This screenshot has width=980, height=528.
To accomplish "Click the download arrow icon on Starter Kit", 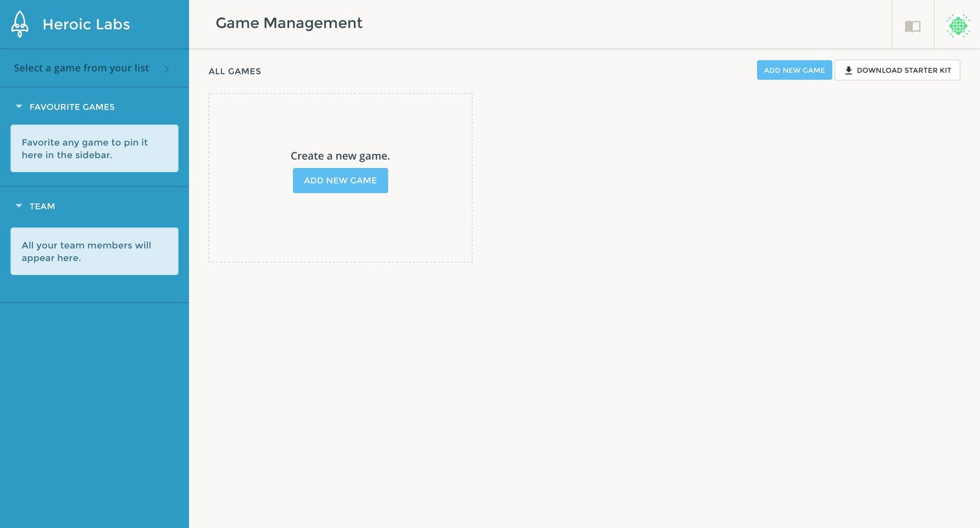I will (848, 70).
